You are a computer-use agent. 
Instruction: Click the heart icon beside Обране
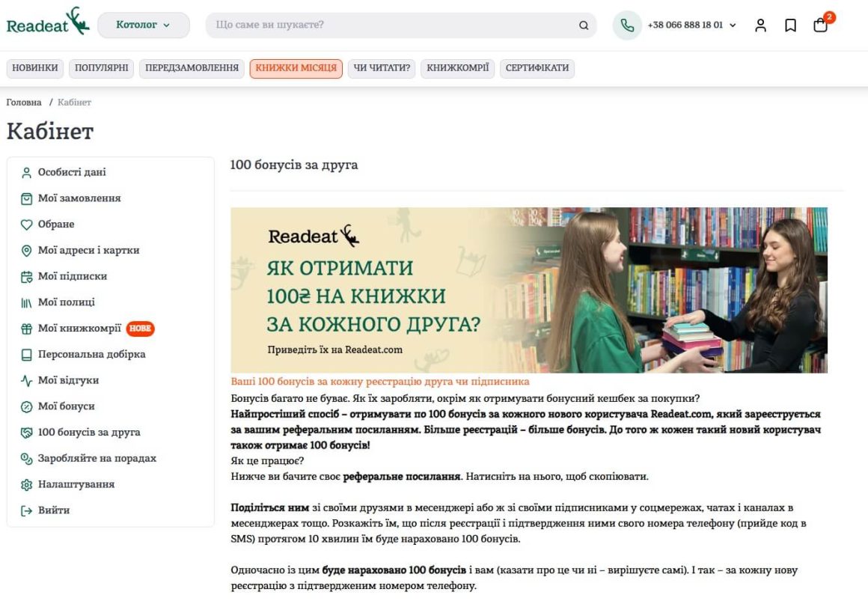tap(26, 225)
